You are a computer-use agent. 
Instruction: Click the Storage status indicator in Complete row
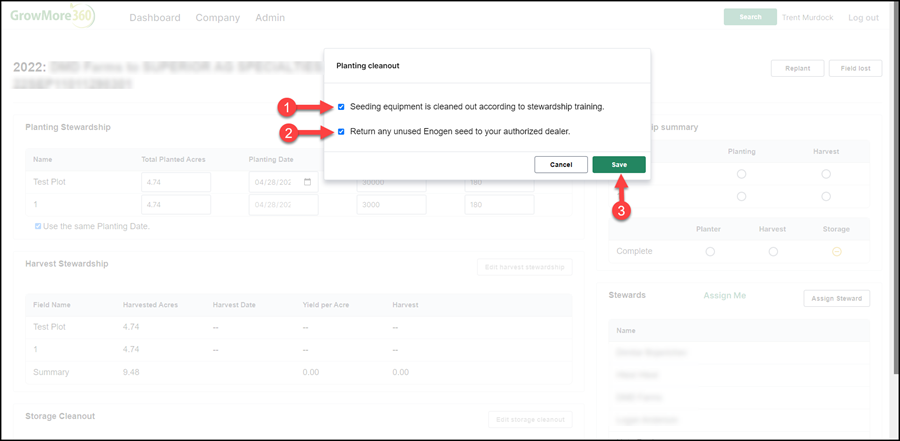point(836,252)
